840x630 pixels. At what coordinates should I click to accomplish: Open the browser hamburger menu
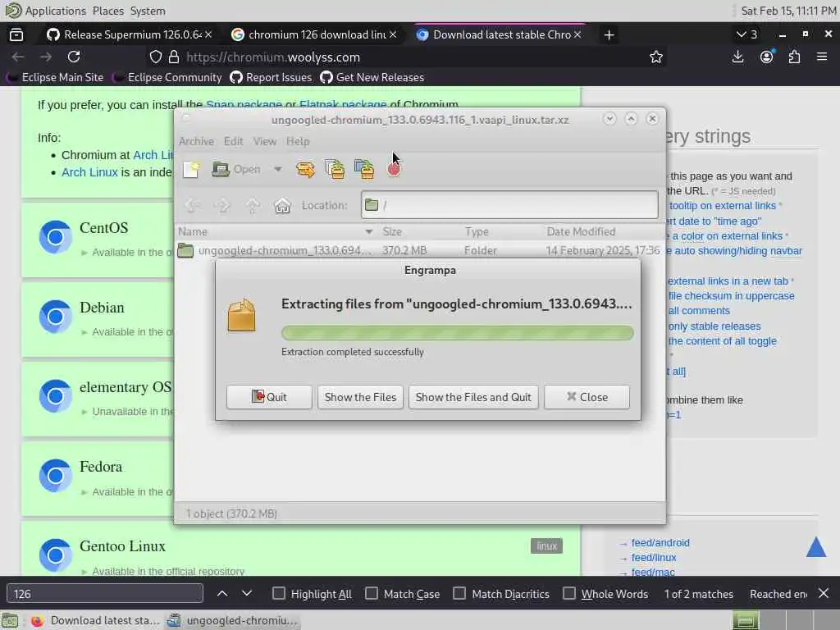coord(822,57)
